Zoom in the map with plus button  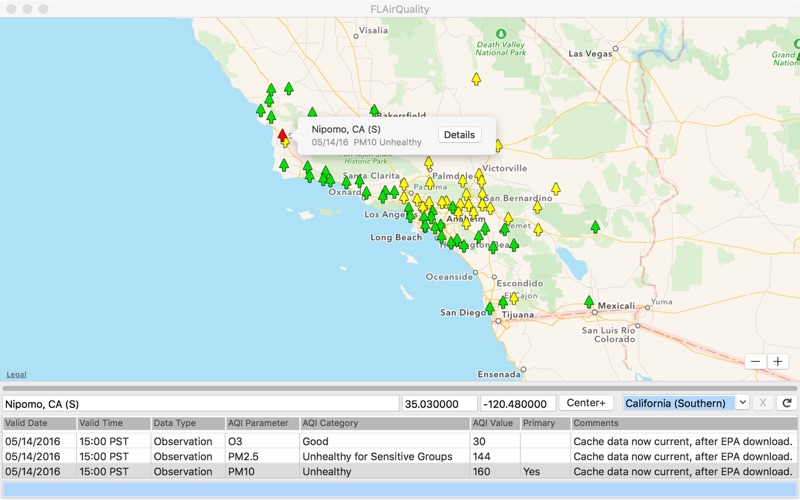click(x=778, y=361)
